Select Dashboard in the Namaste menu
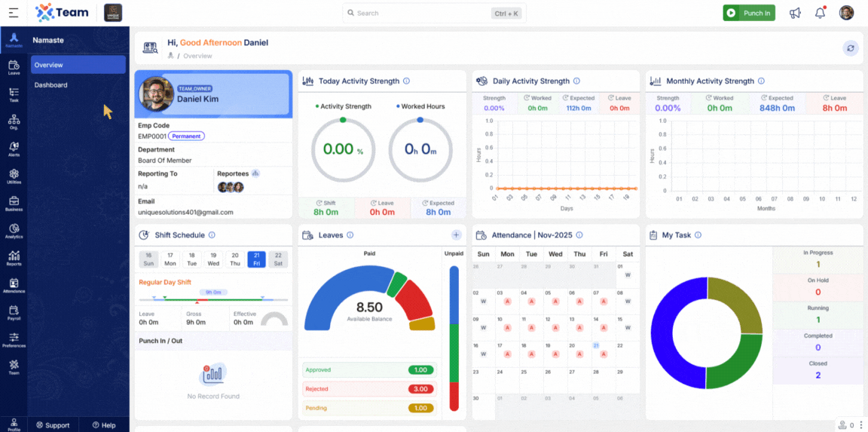The height and width of the screenshot is (432, 868). coord(51,85)
